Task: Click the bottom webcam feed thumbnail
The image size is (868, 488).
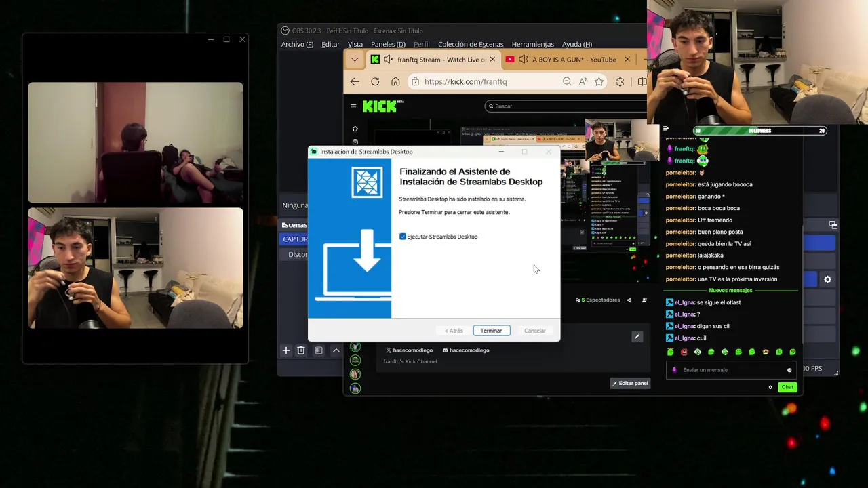Action: click(x=136, y=268)
